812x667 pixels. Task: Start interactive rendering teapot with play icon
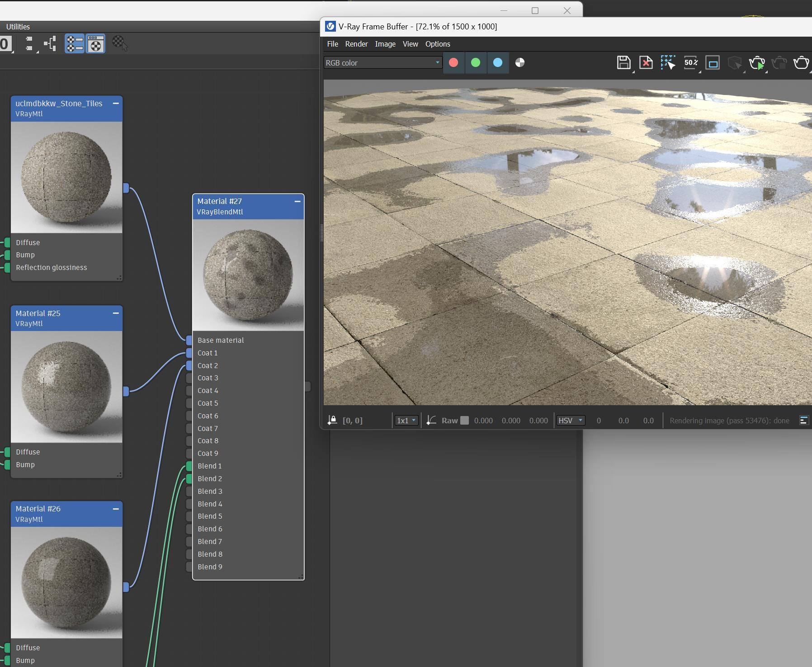click(x=757, y=63)
